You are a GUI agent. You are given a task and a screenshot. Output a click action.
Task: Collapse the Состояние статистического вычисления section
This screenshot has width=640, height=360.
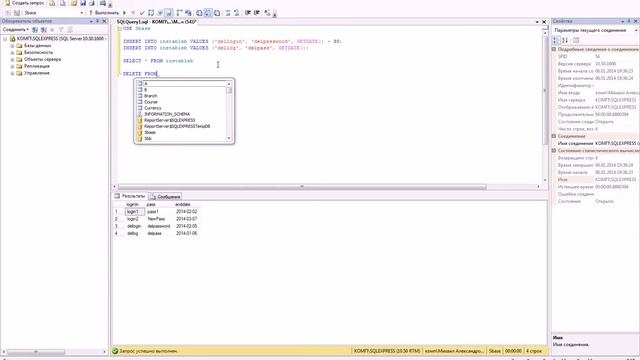click(554, 151)
